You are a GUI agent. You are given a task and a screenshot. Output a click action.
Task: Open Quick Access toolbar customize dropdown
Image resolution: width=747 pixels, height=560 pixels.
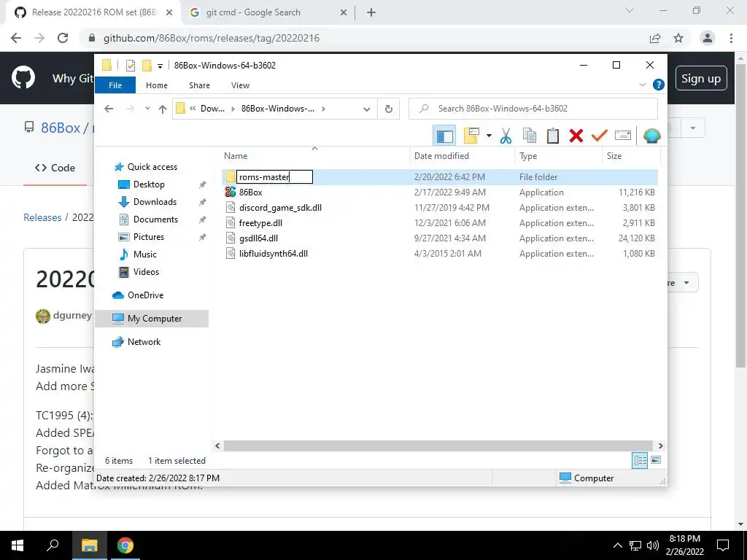coord(160,66)
